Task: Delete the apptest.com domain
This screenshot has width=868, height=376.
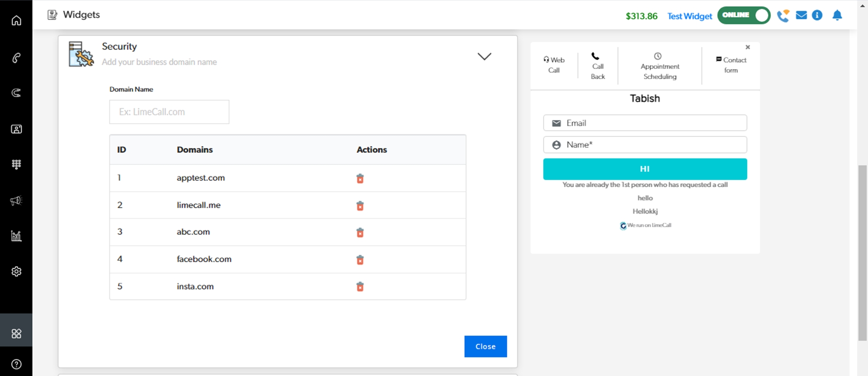Action: (x=360, y=178)
